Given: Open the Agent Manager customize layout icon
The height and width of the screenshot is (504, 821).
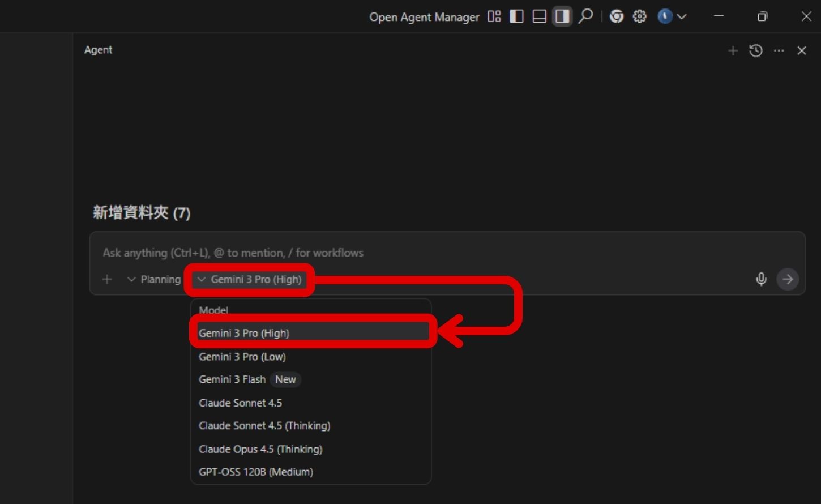Looking at the screenshot, I should click(493, 16).
